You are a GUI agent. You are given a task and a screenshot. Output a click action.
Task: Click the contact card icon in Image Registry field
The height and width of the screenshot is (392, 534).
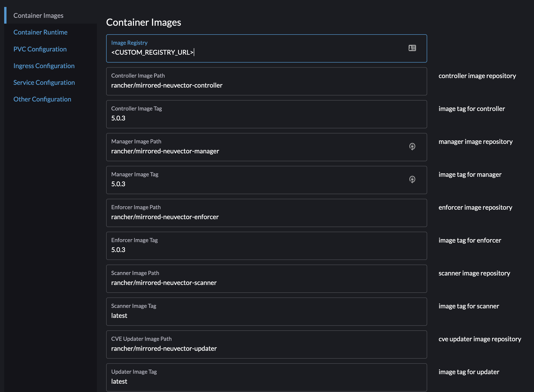tap(412, 48)
